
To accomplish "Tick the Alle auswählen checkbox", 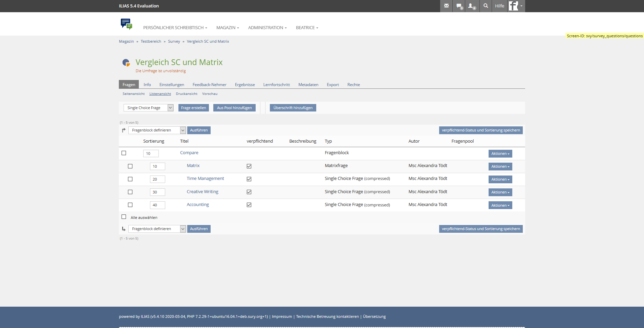I will pos(124,217).
